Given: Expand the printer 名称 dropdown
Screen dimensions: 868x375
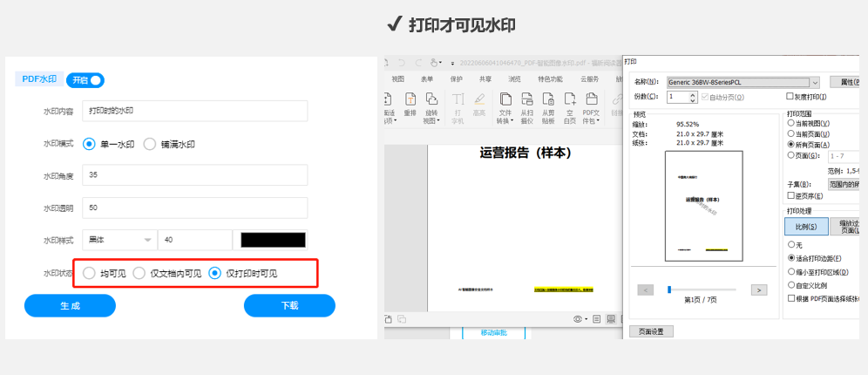Looking at the screenshot, I should (815, 81).
